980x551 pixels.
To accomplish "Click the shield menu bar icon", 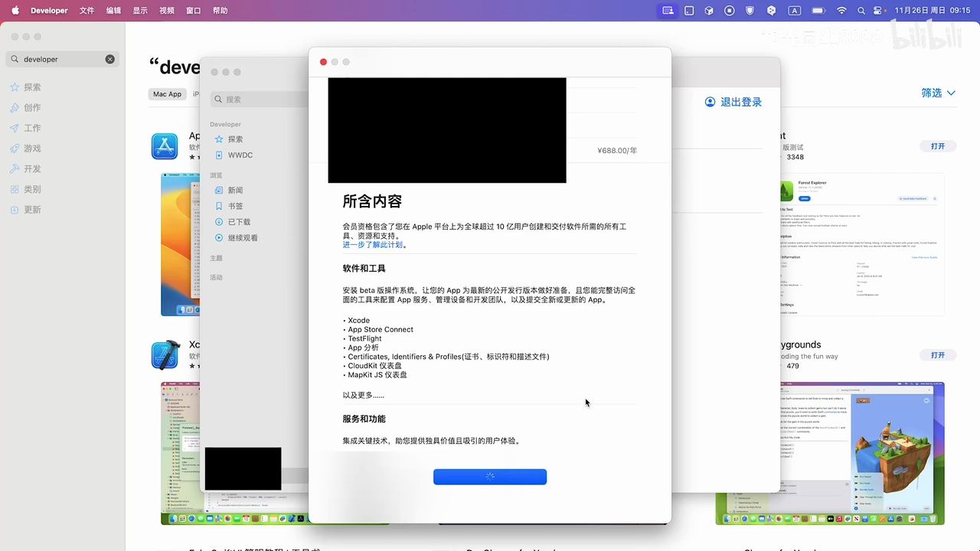I will [750, 11].
